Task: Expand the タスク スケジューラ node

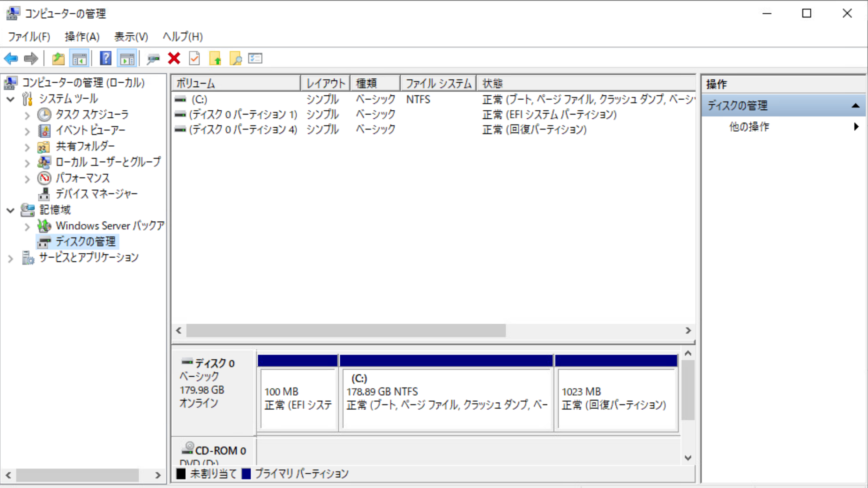Action: coord(27,115)
